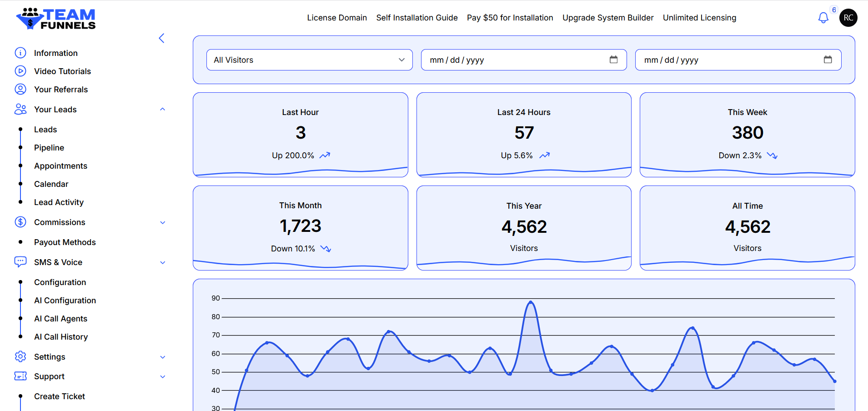
Task: Select the All Time visitors card
Action: pyautogui.click(x=748, y=228)
